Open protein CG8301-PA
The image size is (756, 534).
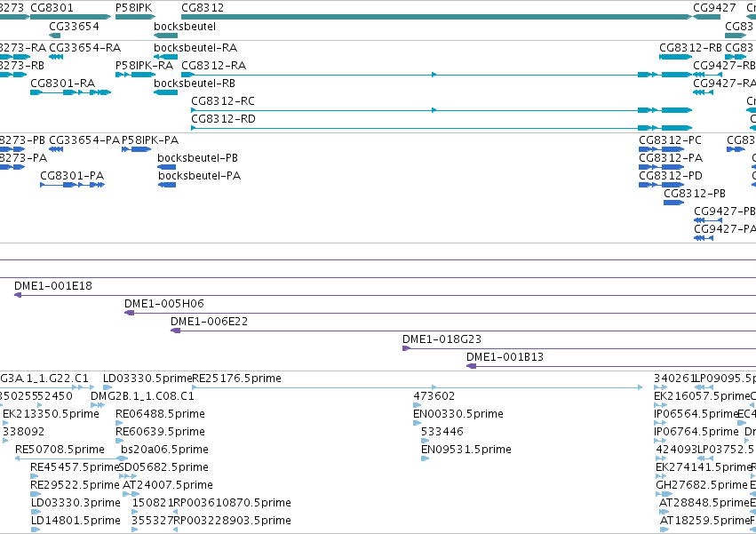click(x=72, y=176)
